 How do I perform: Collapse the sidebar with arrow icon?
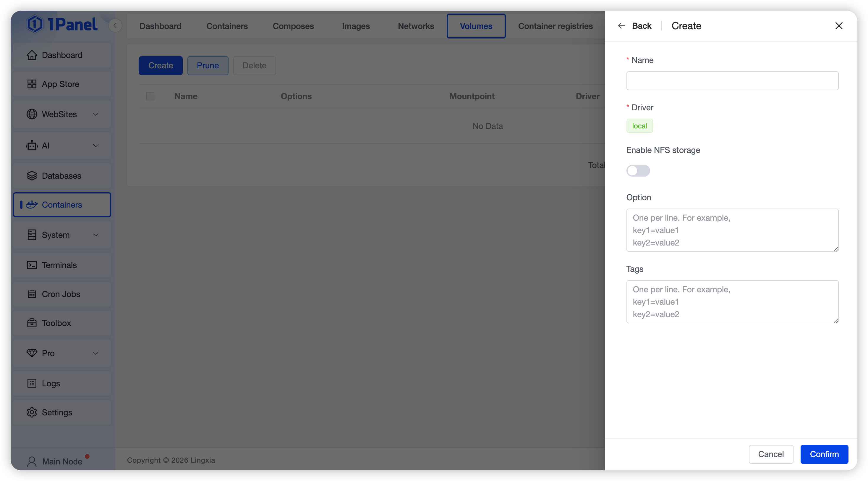click(x=115, y=26)
